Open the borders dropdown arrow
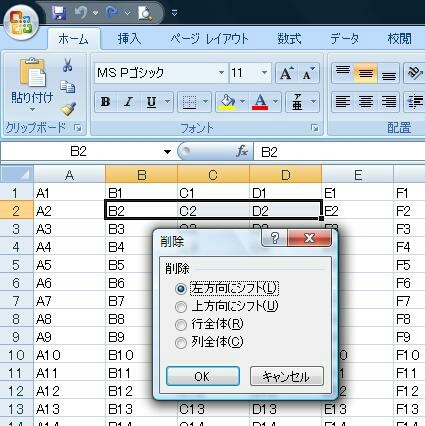The height and width of the screenshot is (426, 425). (x=206, y=102)
